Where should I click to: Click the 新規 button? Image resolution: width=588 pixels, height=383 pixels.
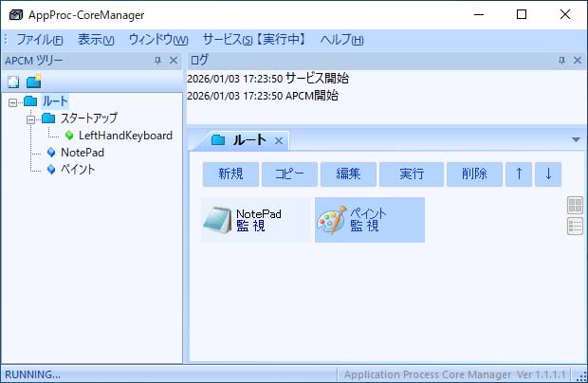[230, 174]
